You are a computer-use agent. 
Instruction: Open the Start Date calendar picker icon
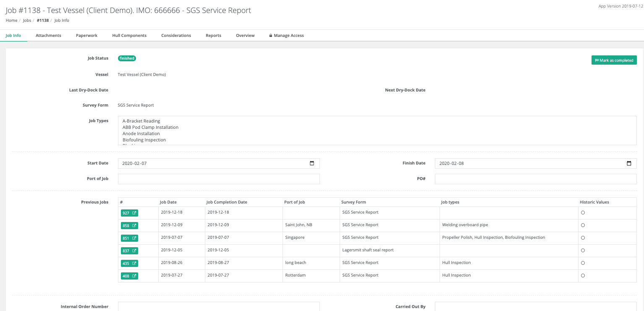point(312,163)
